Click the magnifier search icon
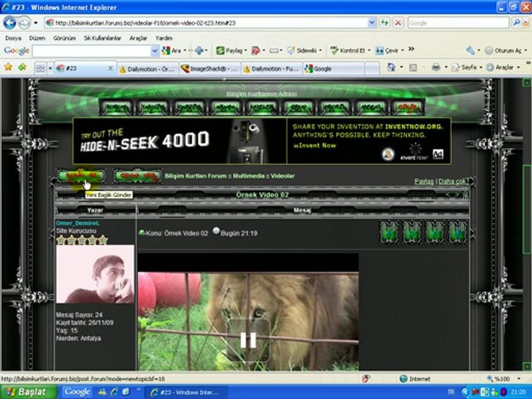 pos(516,23)
